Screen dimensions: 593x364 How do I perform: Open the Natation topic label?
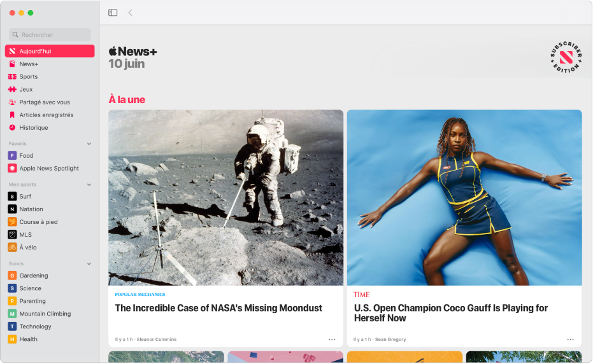(31, 209)
